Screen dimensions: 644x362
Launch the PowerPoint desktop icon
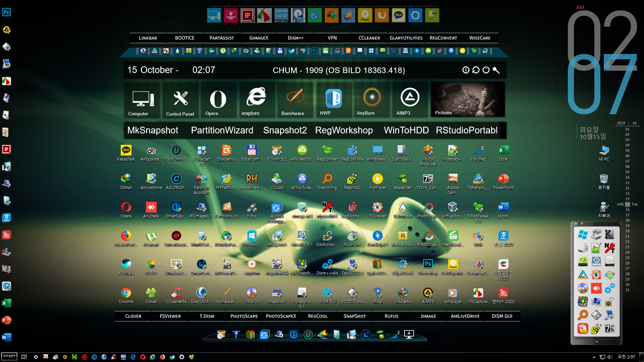[503, 182]
